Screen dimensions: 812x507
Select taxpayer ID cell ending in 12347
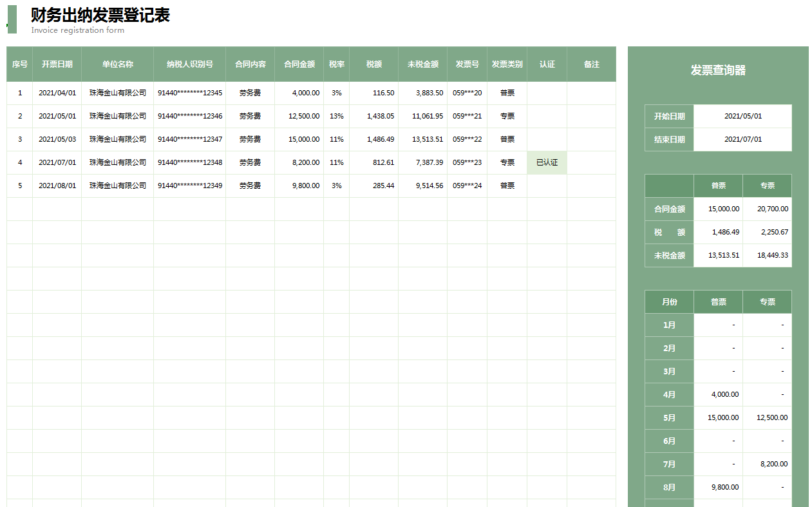pos(189,139)
